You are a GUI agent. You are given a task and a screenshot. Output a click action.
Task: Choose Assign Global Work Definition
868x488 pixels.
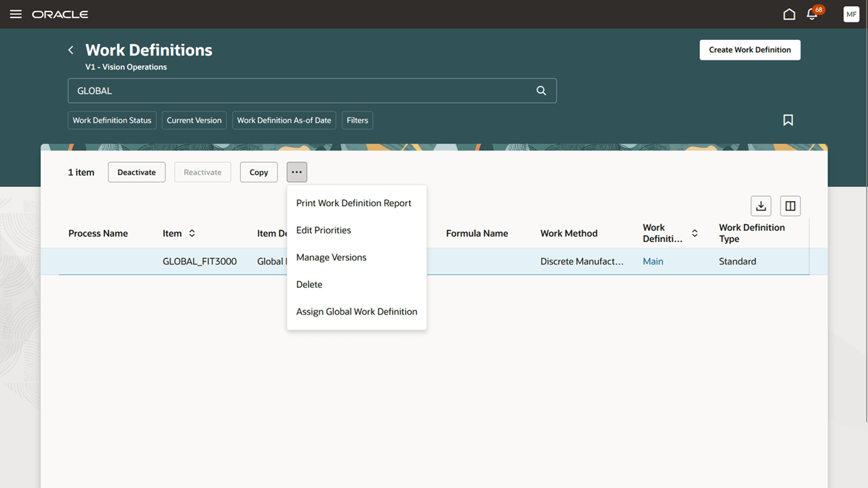click(356, 312)
